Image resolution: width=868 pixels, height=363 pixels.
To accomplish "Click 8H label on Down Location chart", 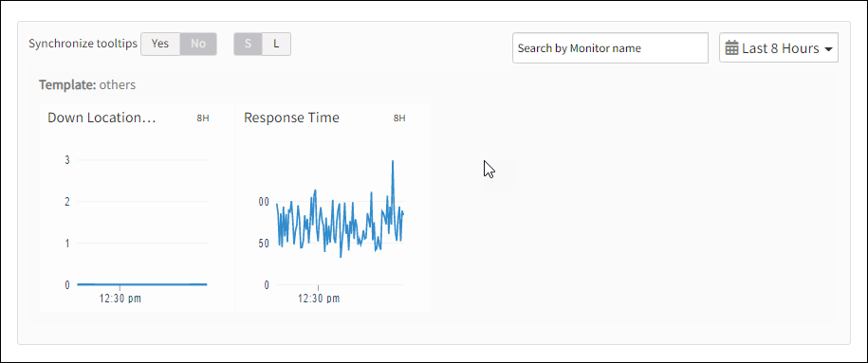I will coord(203,118).
